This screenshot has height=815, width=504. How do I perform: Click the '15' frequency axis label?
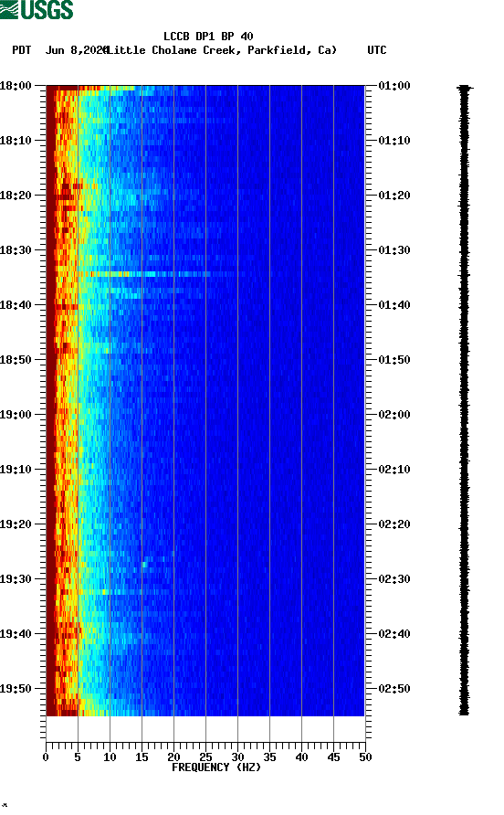pyautogui.click(x=142, y=757)
